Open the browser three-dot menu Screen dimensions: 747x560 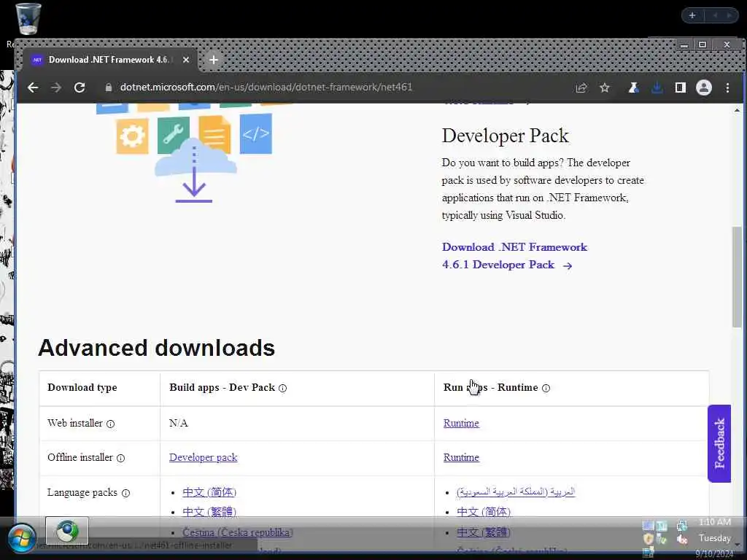click(x=727, y=87)
